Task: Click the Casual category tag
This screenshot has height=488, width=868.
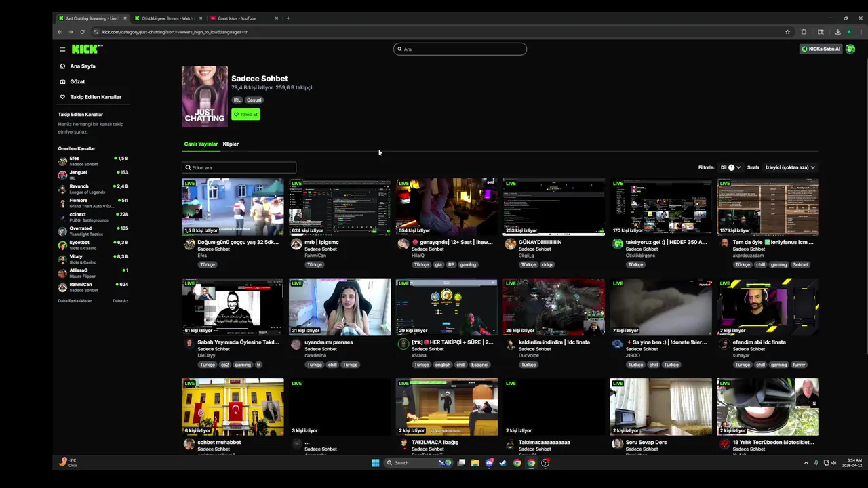Action: pos(254,100)
